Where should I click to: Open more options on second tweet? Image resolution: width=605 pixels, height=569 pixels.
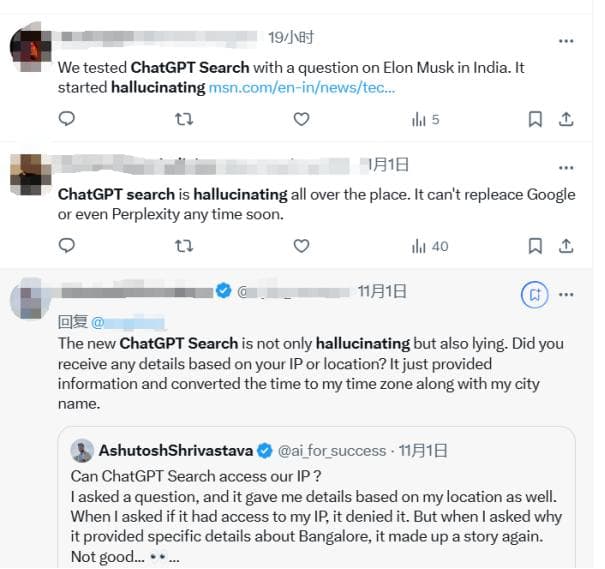click(566, 167)
